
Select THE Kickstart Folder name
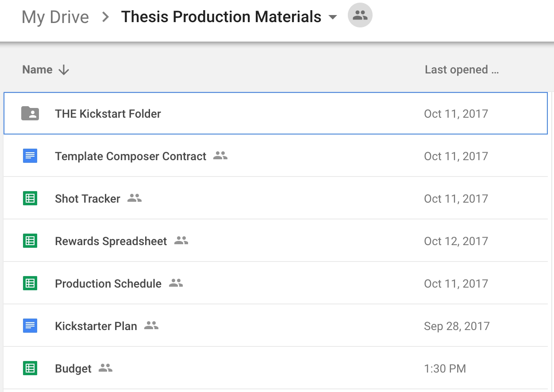(108, 114)
